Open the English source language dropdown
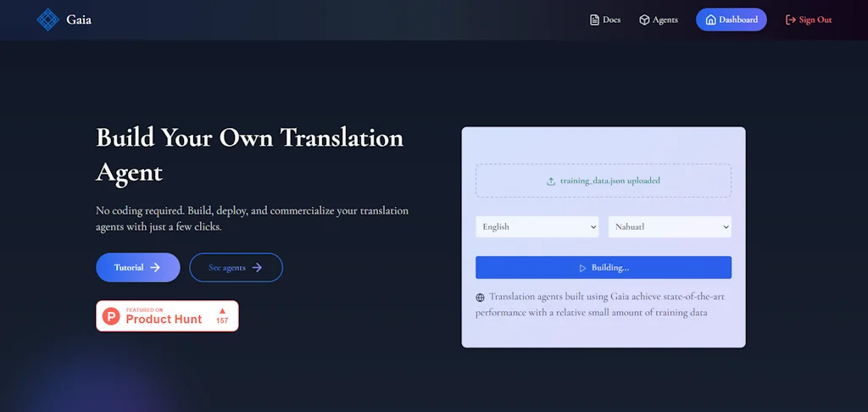This screenshot has height=412, width=868. click(x=537, y=227)
